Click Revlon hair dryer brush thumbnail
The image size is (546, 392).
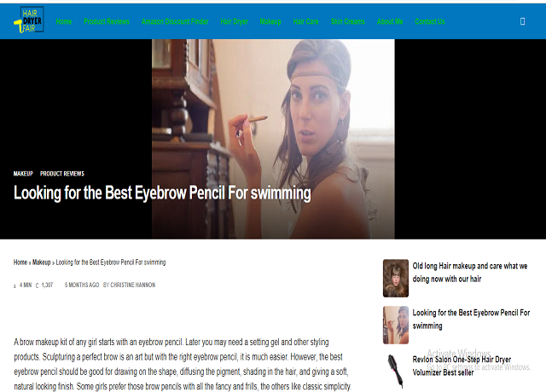pos(396,371)
